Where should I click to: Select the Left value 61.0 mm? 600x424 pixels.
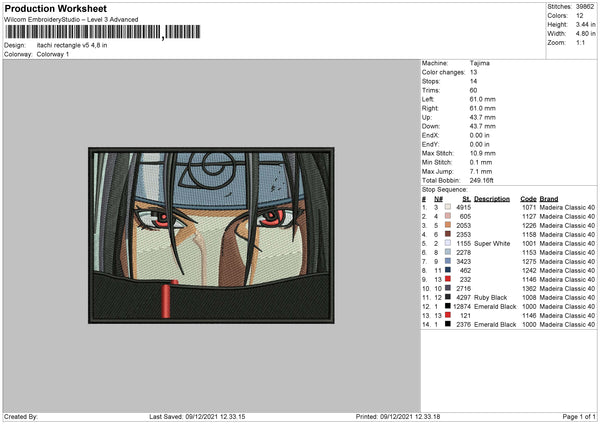point(483,99)
